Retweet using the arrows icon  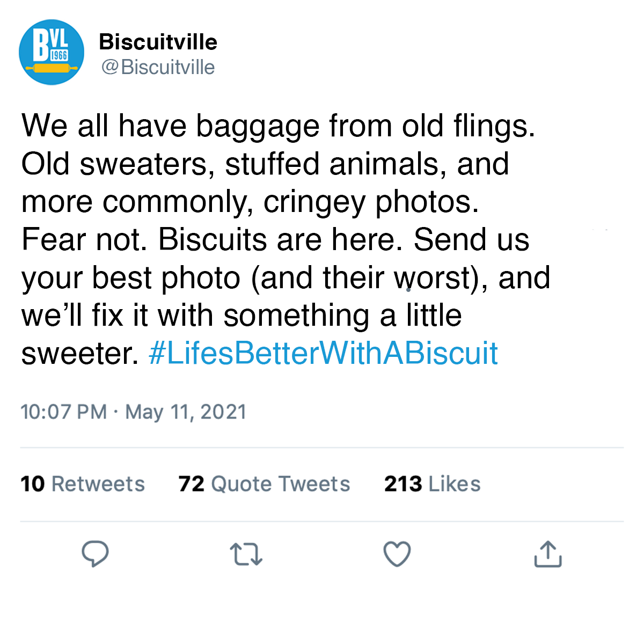pos(246,554)
